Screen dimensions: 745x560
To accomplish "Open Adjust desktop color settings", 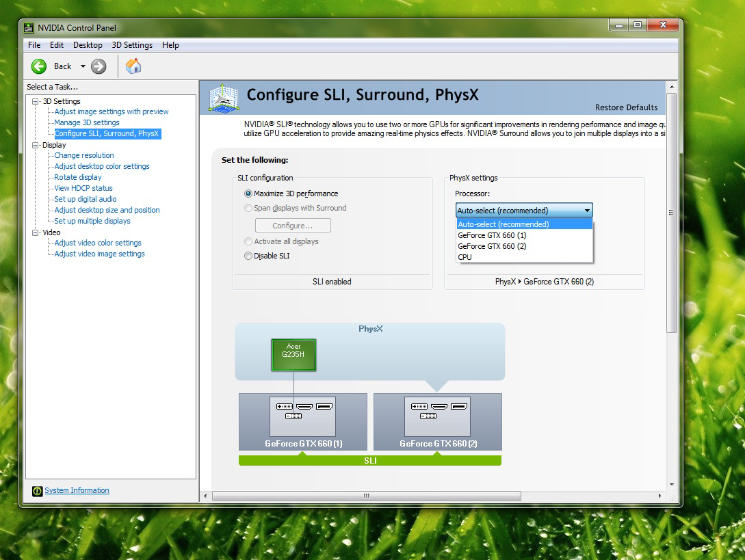I will (x=102, y=166).
